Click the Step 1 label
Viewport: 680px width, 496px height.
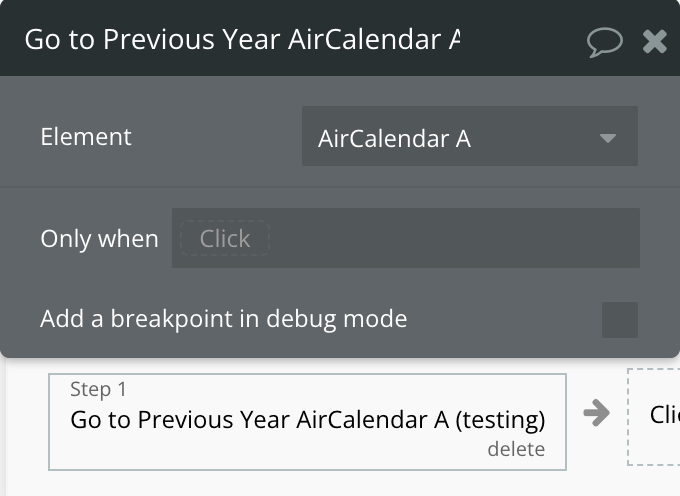click(98, 389)
